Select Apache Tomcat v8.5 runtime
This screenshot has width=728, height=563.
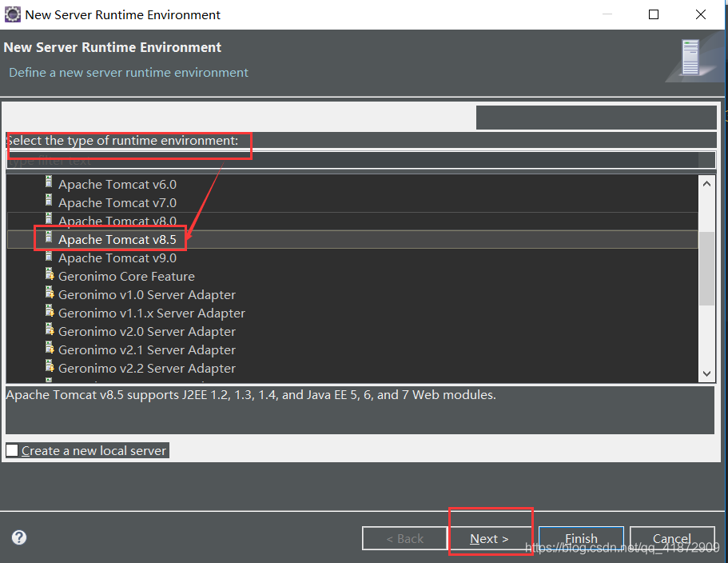[x=117, y=240]
